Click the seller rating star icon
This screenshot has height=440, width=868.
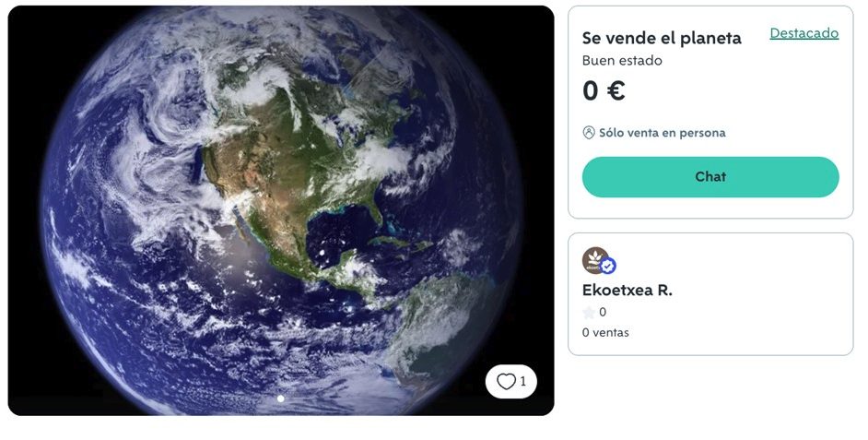pos(589,313)
